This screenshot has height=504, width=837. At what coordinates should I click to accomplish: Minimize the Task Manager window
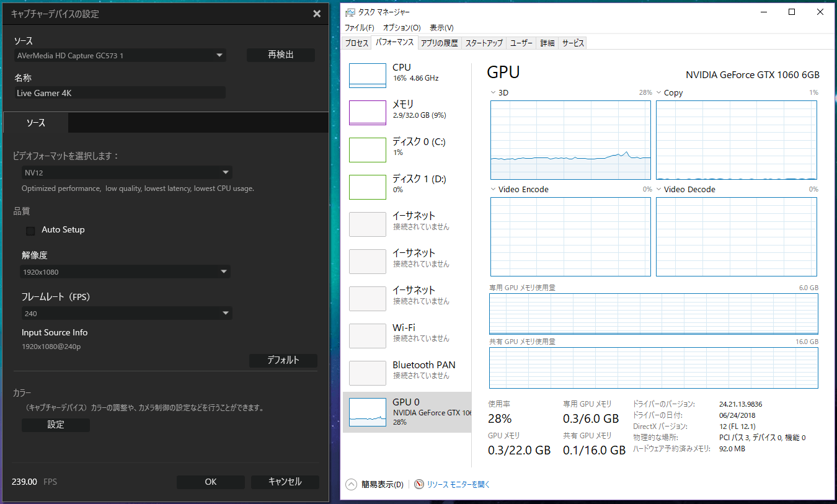(x=764, y=12)
